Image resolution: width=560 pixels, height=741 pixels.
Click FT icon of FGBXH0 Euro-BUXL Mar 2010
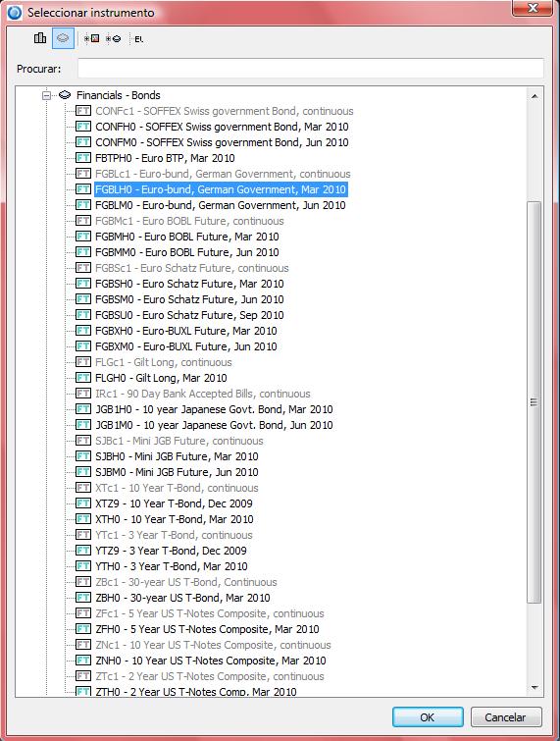click(83, 331)
